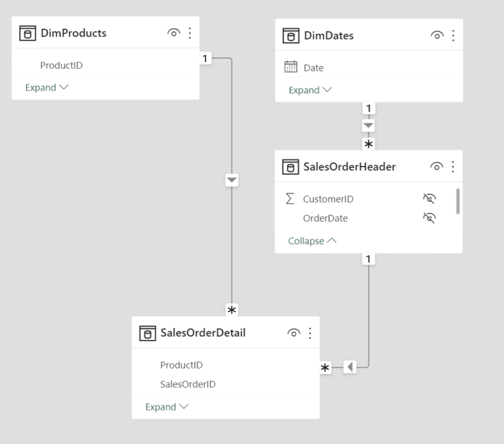This screenshot has width=504, height=444.
Task: Click the DimProducts table icon
Action: 28,33
